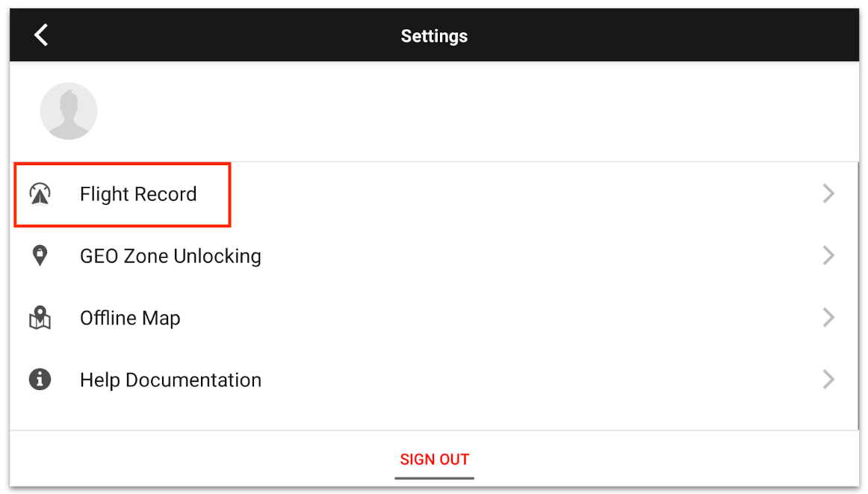The height and width of the screenshot is (494, 868).
Task: Tap the Offline Map folded-map icon
Action: pos(40,318)
